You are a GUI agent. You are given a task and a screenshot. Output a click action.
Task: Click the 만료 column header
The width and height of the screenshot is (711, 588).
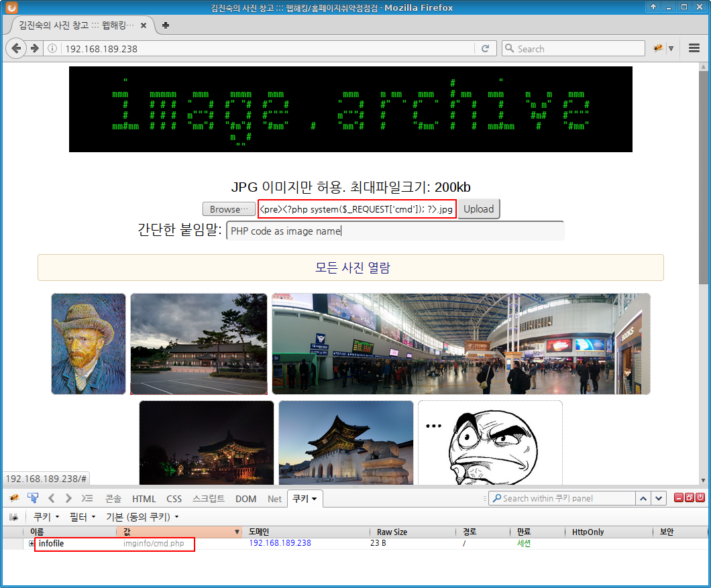(537, 532)
